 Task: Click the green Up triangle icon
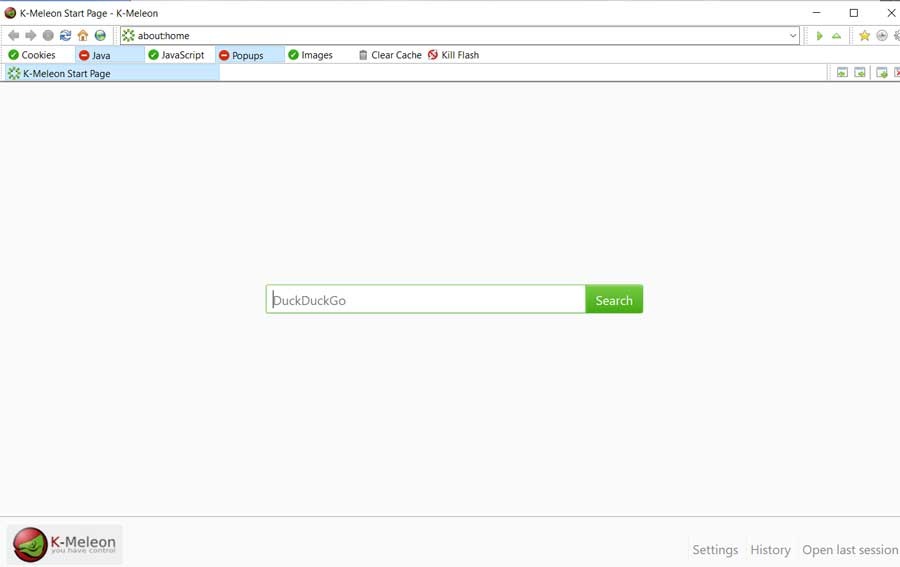tap(837, 36)
